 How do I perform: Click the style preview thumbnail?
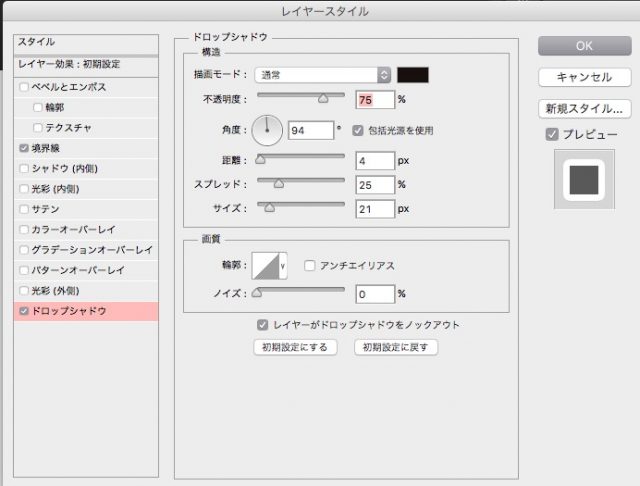point(583,181)
